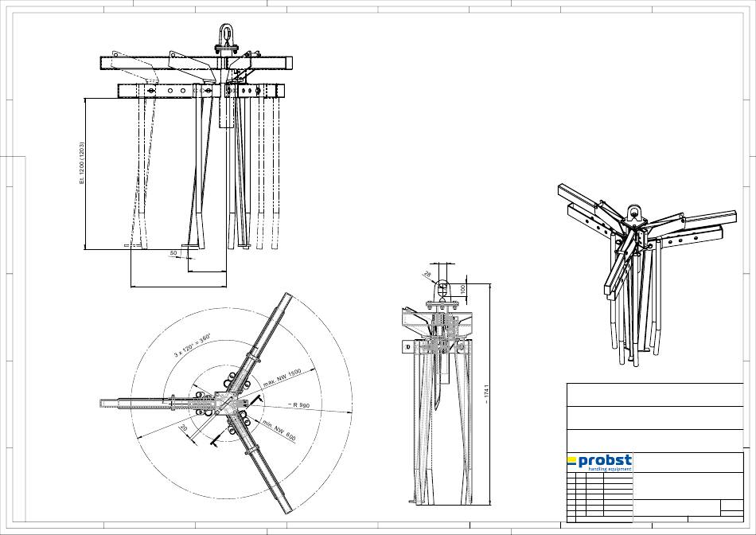Select the "max. NW 1500" label

[x=282, y=377]
